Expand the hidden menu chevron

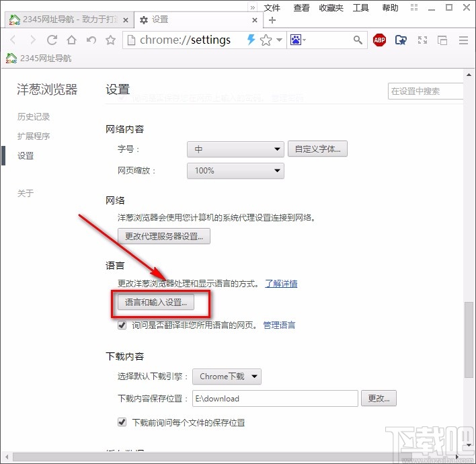pos(253,7)
